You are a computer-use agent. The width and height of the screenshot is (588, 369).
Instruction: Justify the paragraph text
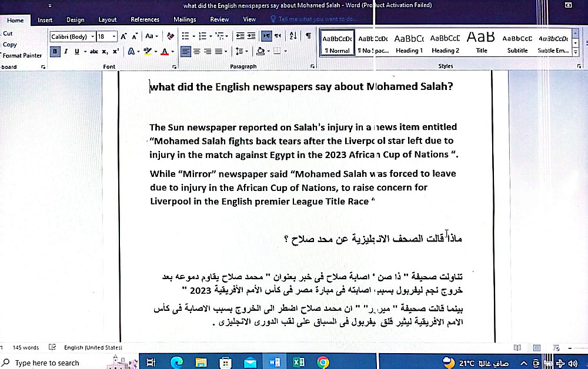pyautogui.click(x=219, y=51)
